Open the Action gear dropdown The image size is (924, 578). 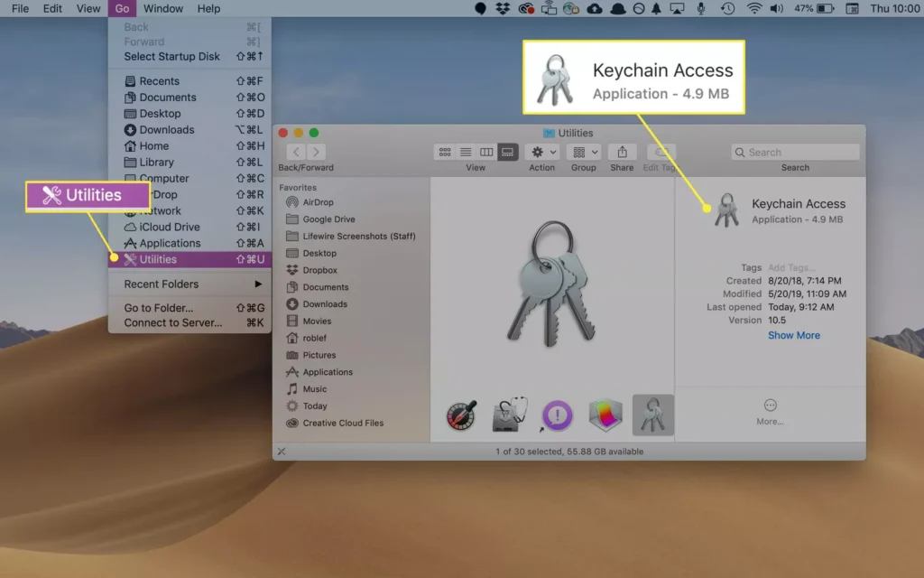pos(541,152)
